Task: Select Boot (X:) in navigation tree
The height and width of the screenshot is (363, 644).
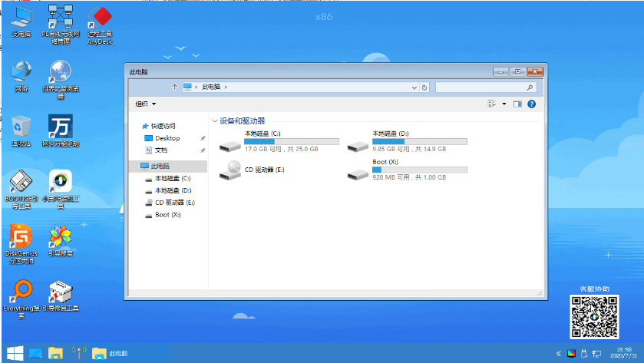Action: pyautogui.click(x=163, y=214)
